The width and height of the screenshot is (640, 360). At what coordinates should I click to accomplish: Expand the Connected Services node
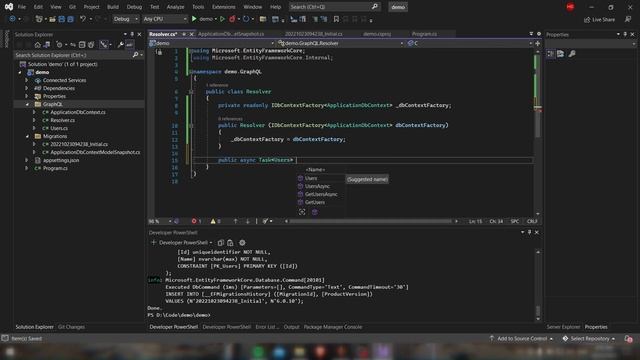pyautogui.click(x=27, y=80)
